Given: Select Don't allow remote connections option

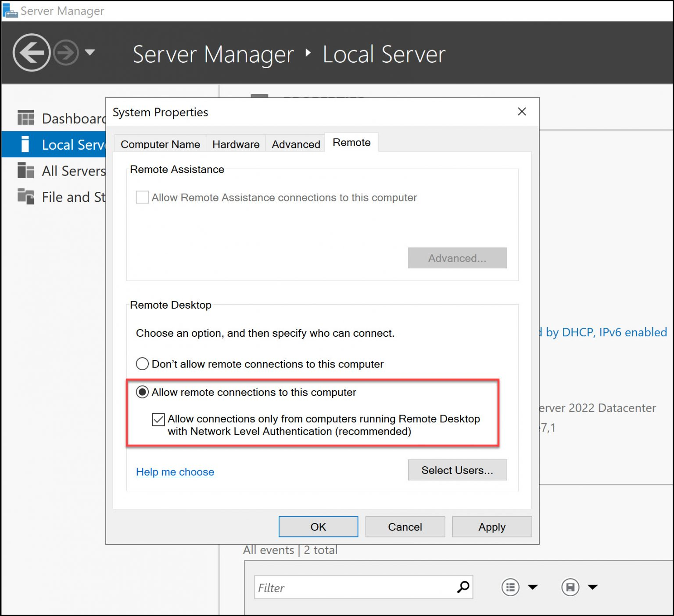Looking at the screenshot, I should 142,364.
